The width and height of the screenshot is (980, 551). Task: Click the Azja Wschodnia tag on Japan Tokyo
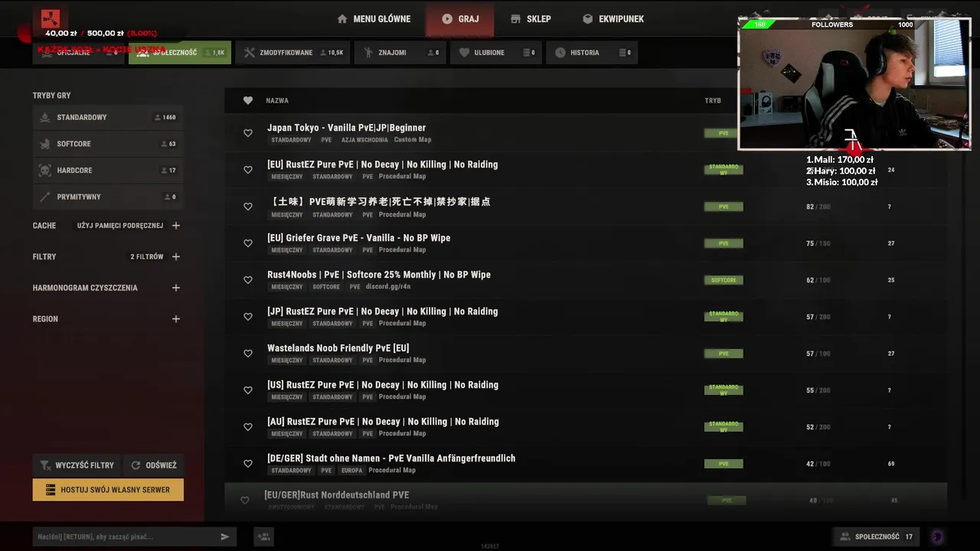pyautogui.click(x=364, y=140)
